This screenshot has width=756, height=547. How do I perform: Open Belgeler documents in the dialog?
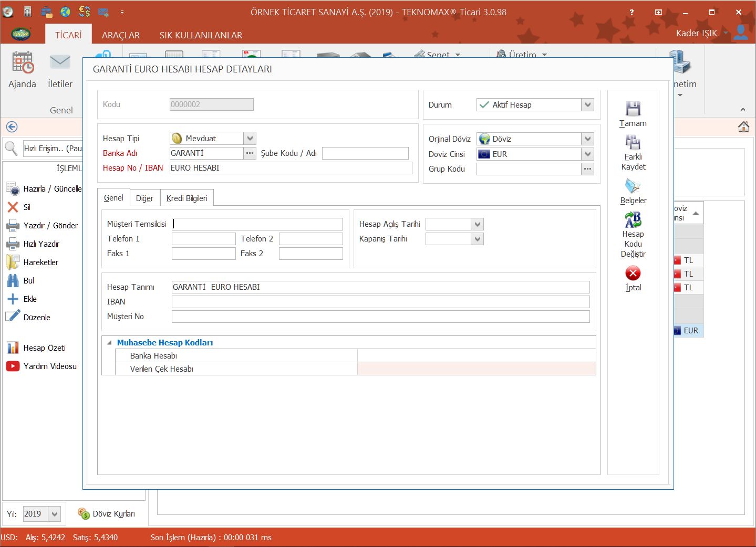[x=633, y=192]
